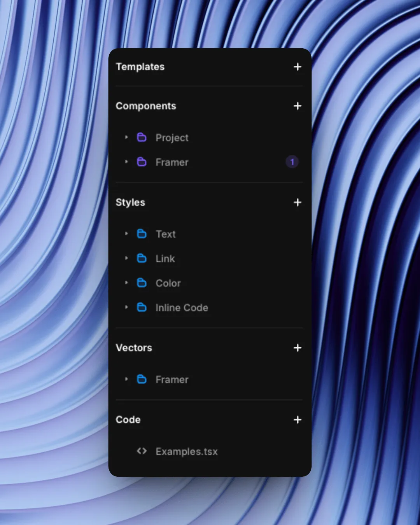This screenshot has width=420, height=525.
Task: Add a new style via plus icon
Action: (x=297, y=203)
